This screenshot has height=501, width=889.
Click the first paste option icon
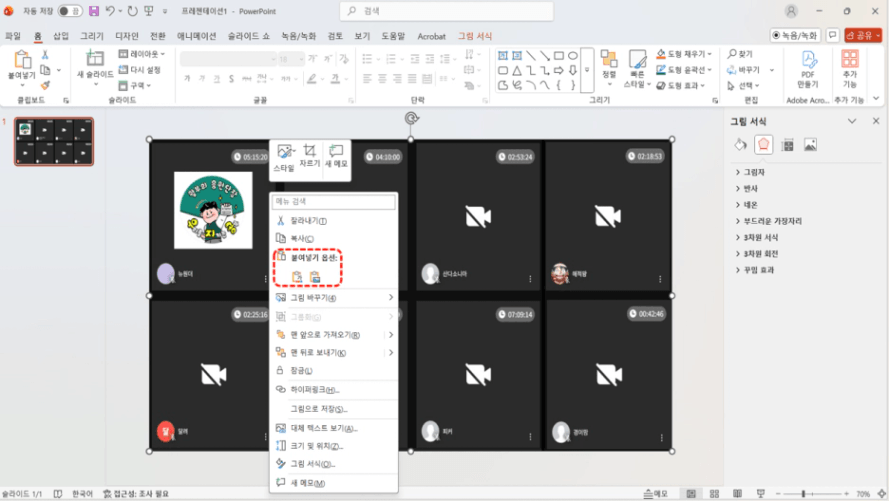point(297,277)
